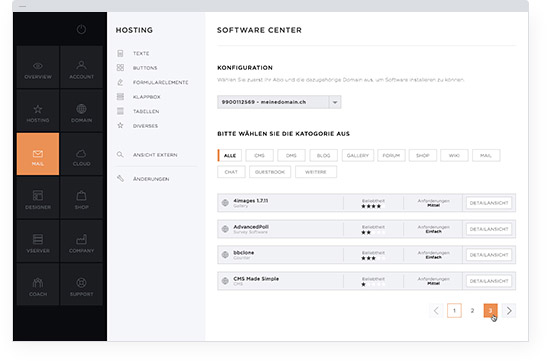Filter by the Forum category
The height and width of the screenshot is (361, 547).
pyautogui.click(x=391, y=156)
